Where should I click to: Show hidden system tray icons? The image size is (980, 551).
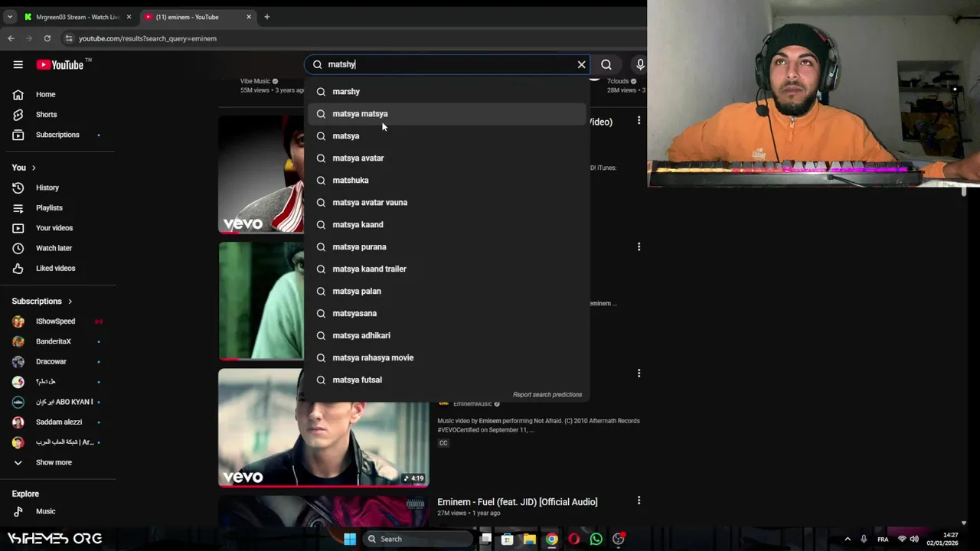tap(848, 539)
